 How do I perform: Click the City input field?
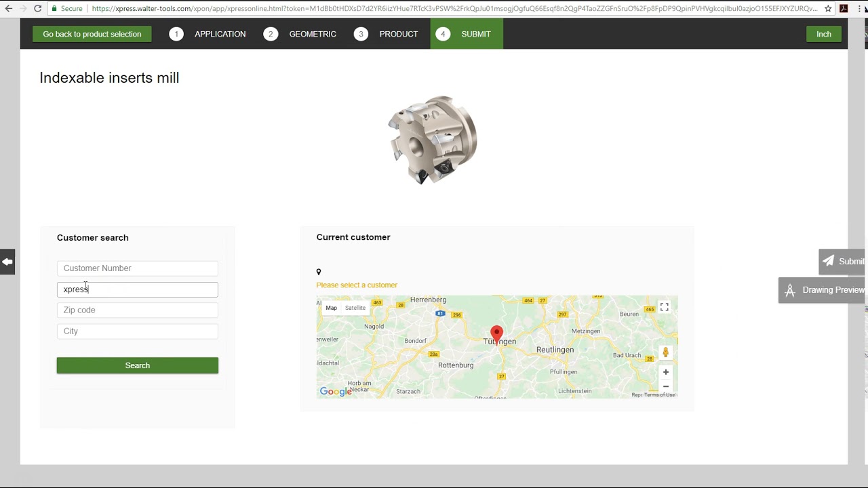coord(138,331)
